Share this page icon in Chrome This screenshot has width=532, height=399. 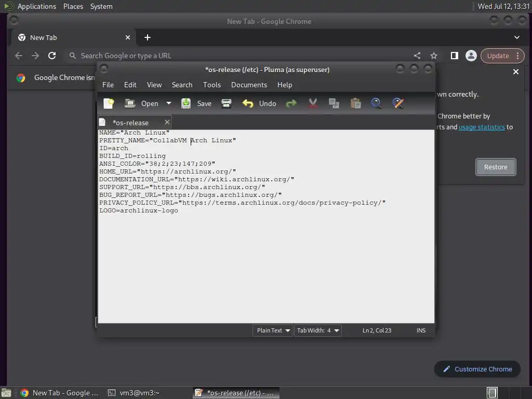coord(417,56)
